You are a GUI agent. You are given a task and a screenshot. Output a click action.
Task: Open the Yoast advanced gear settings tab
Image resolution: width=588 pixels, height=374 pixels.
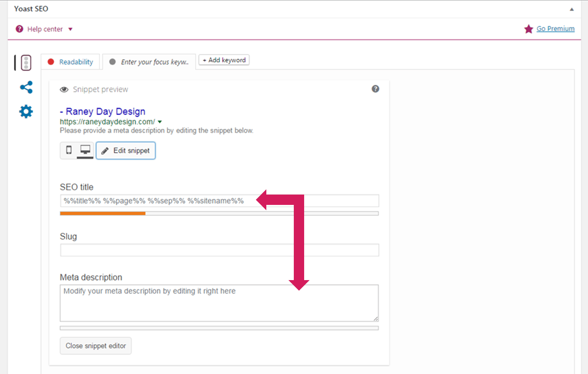[26, 111]
